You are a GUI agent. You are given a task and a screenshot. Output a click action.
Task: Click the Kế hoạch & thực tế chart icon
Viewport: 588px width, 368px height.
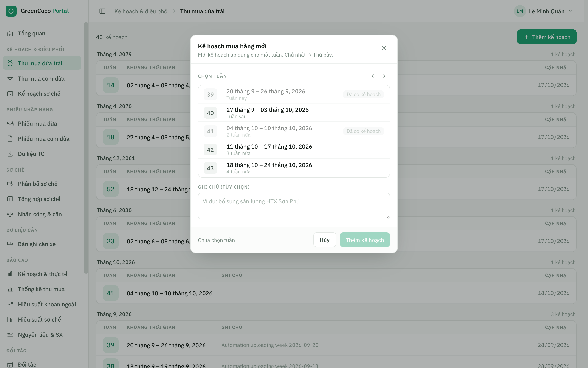pos(10,274)
